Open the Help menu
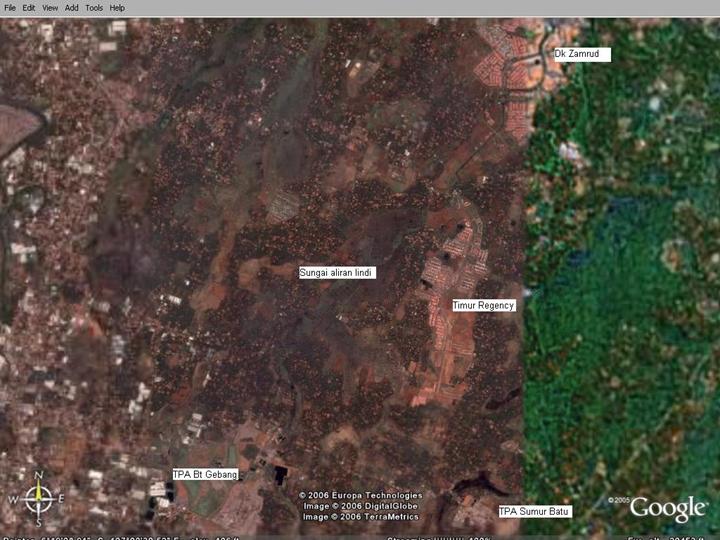 tap(117, 8)
